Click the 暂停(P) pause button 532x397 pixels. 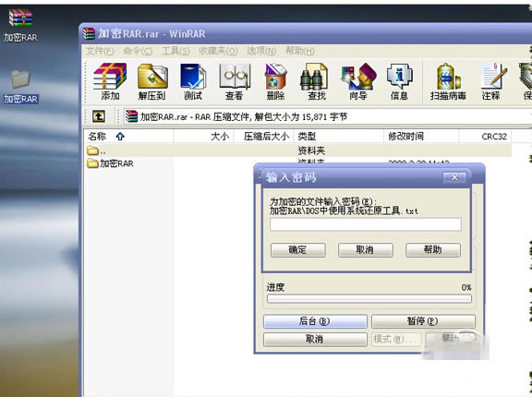tap(423, 321)
